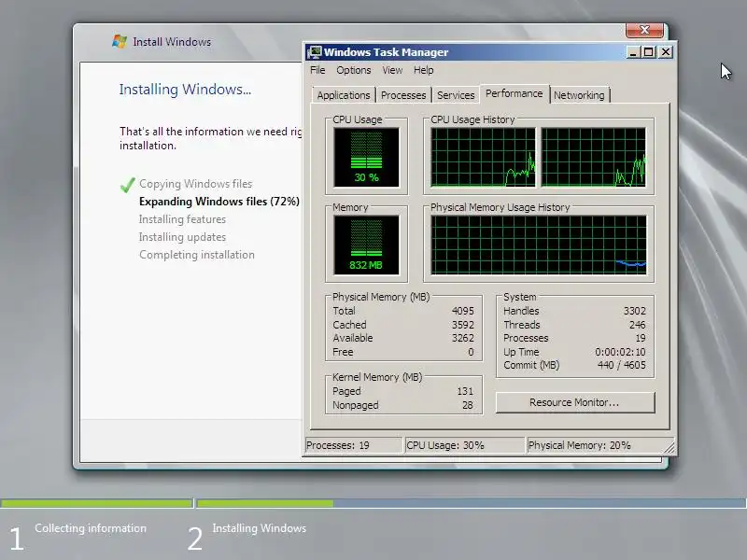The image size is (747, 560).
Task: Switch to the Applications tab
Action: tap(344, 95)
